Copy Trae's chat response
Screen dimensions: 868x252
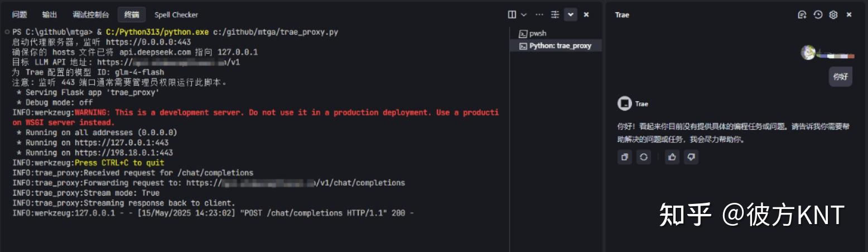click(x=625, y=158)
